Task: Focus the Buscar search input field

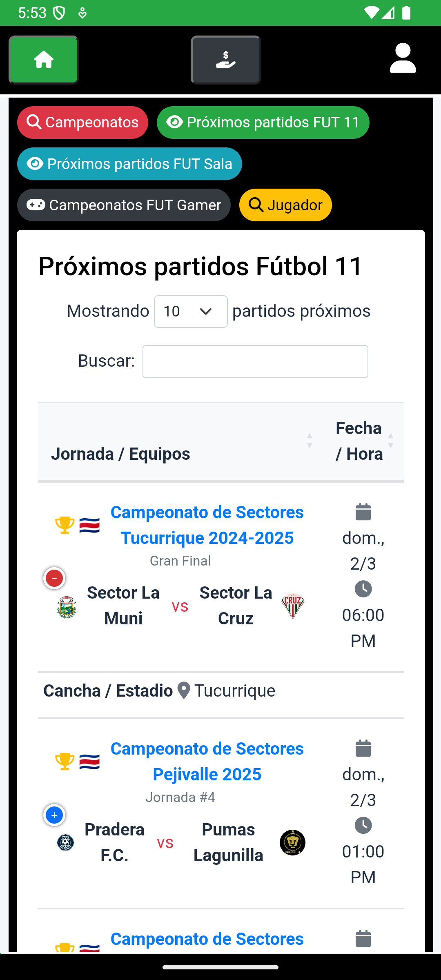Action: point(255,362)
